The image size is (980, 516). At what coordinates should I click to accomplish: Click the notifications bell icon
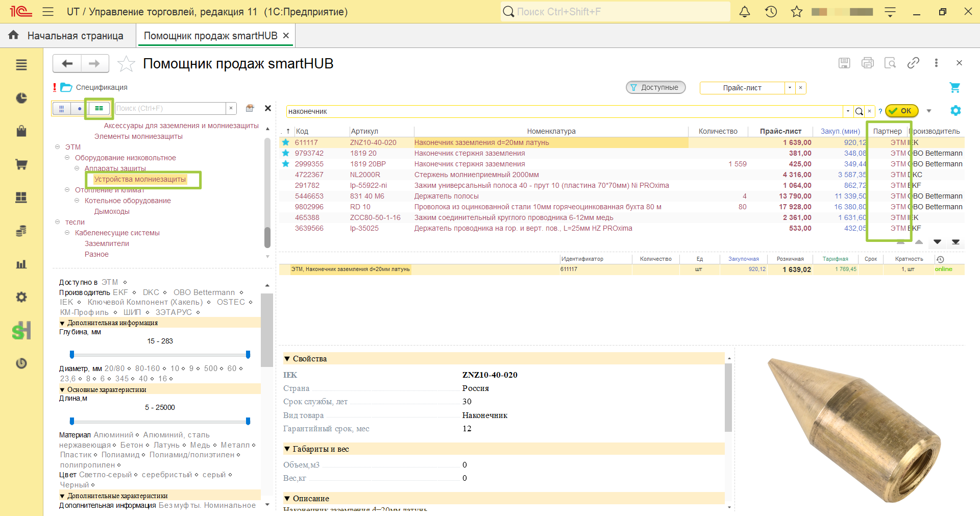point(745,12)
